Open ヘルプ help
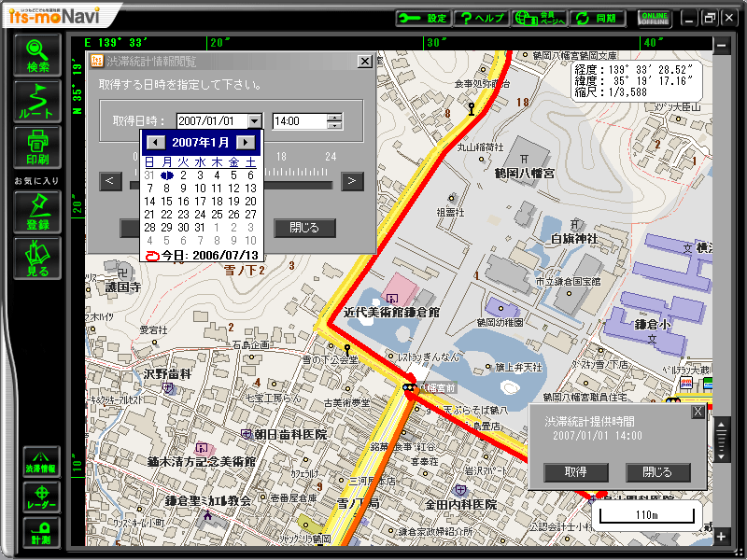Screen dimensions: 747x560 pos(481,18)
